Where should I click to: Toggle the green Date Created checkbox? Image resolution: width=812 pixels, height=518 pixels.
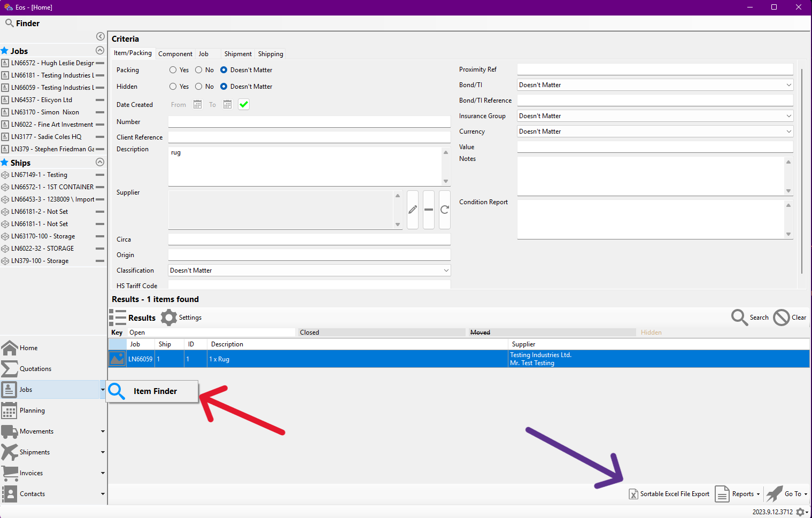pyautogui.click(x=244, y=105)
